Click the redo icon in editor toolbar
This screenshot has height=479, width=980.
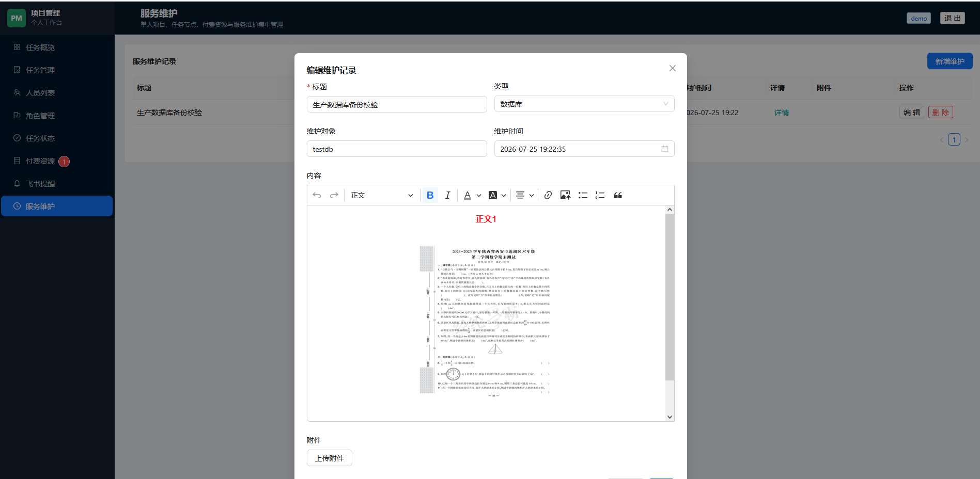(x=334, y=195)
